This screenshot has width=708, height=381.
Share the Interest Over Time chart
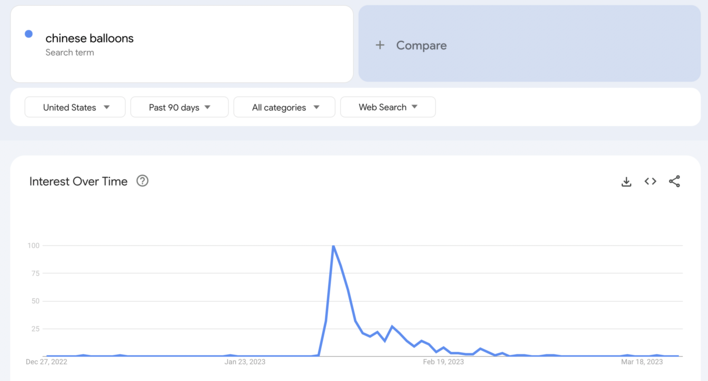(x=674, y=181)
